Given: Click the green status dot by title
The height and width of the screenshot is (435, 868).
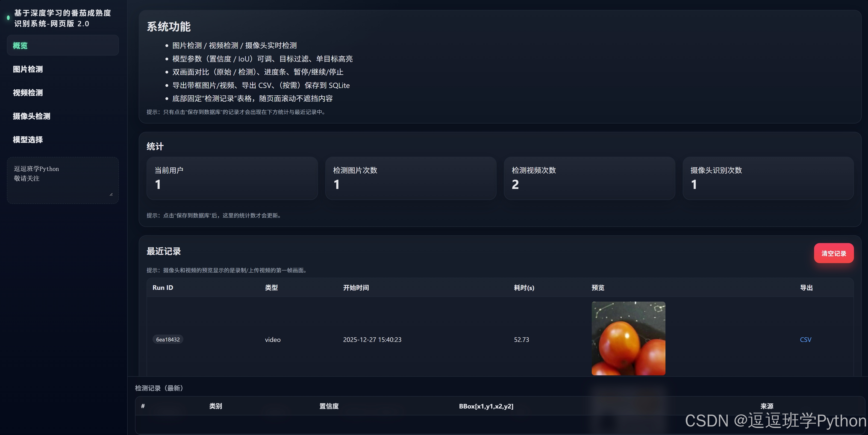Looking at the screenshot, I should point(9,18).
